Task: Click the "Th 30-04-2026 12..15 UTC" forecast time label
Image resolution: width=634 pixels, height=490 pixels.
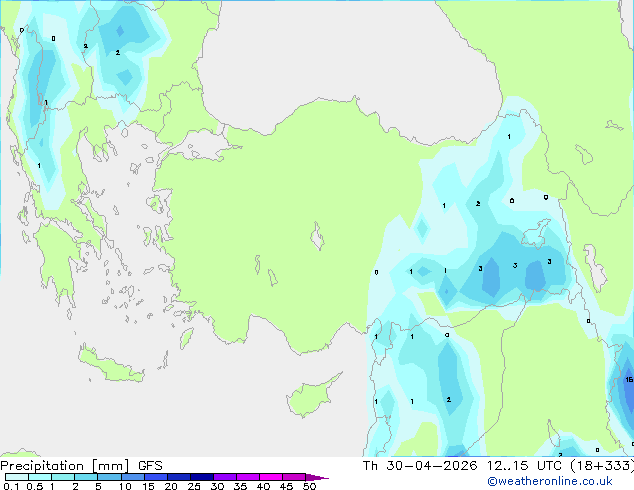Action: 464,466
